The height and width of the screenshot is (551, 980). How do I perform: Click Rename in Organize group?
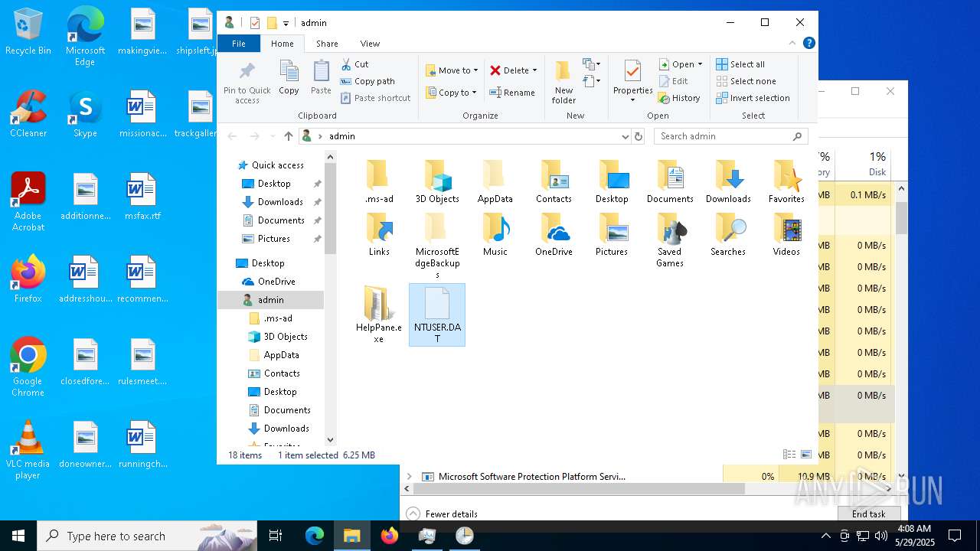point(512,93)
